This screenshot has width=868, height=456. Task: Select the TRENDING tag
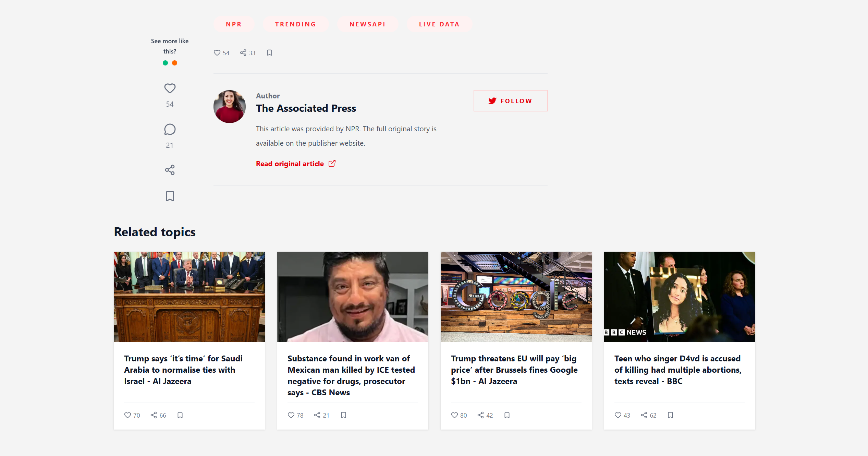click(x=295, y=24)
